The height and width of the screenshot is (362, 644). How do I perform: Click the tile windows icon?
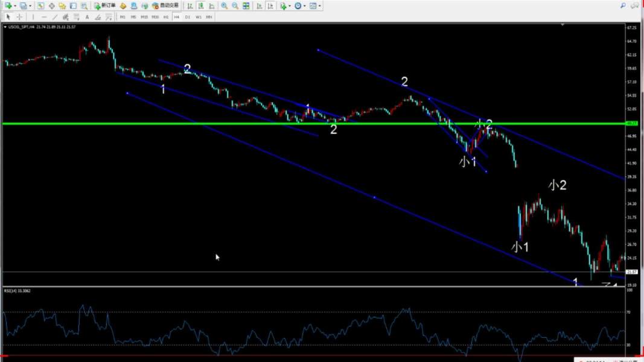point(246,5)
